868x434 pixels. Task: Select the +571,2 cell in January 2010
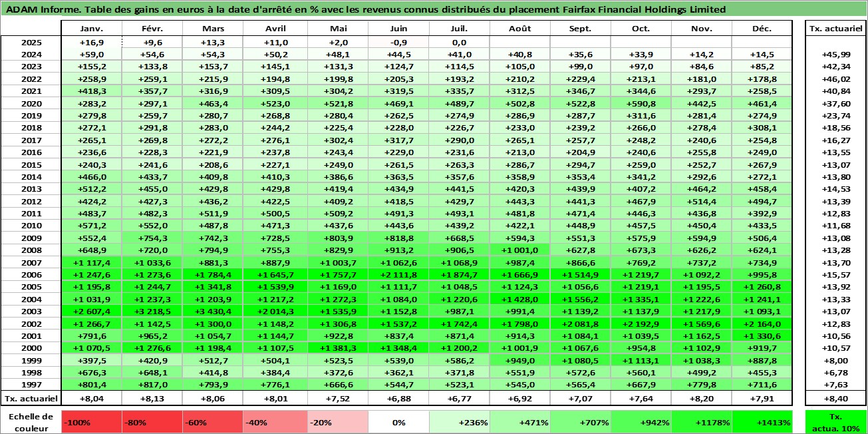[91, 225]
